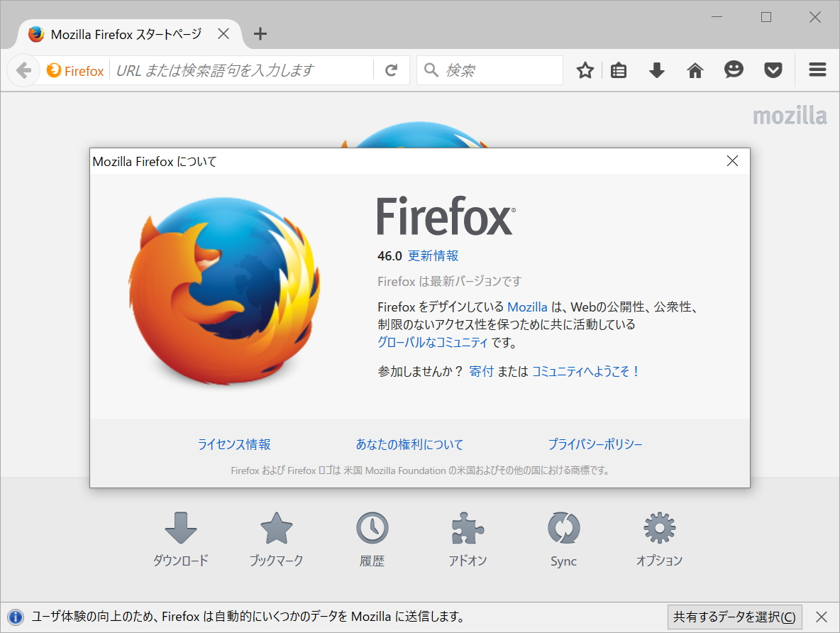
Task: Open Firefox Hello chat bubble icon
Action: (x=734, y=70)
